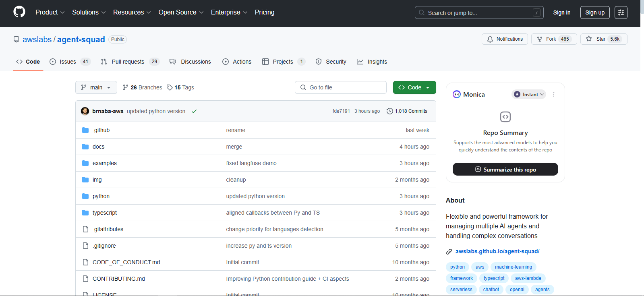644x296 pixels.
Task: Click the bell icon in Notifications button
Action: pos(490,39)
